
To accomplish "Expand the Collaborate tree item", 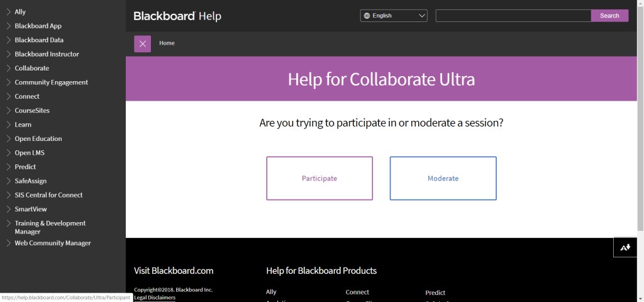I will [8, 68].
